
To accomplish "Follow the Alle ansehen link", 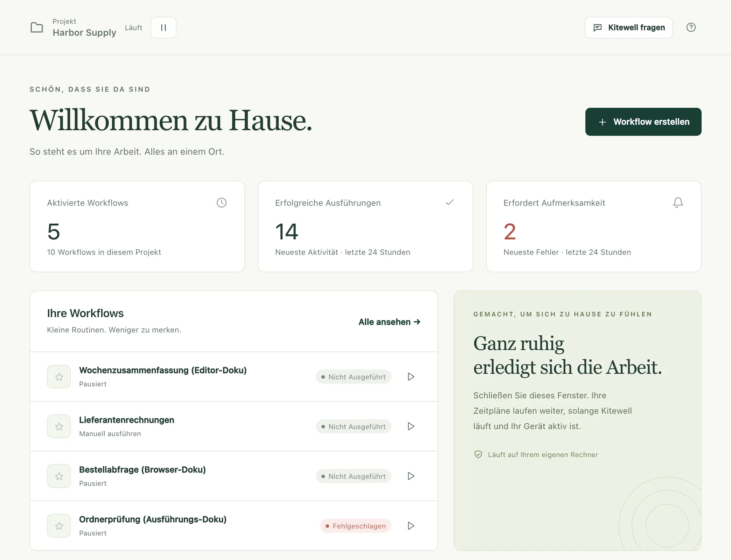I will [389, 322].
